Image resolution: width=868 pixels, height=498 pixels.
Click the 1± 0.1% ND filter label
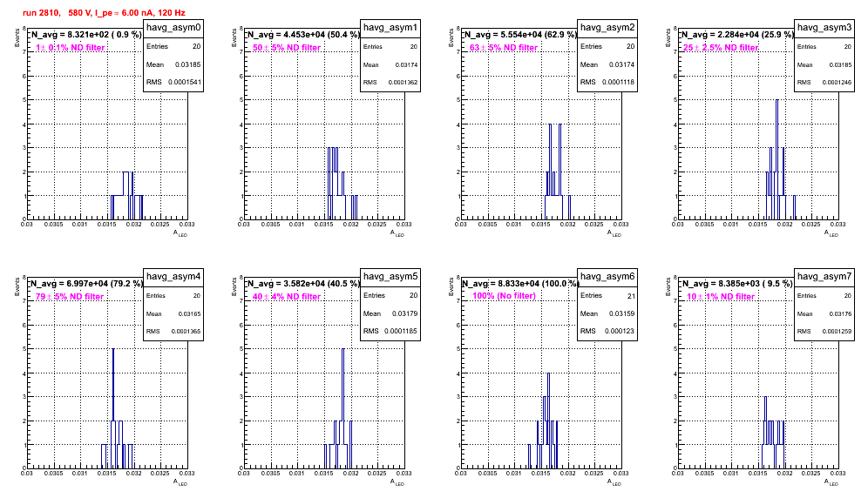(71, 48)
